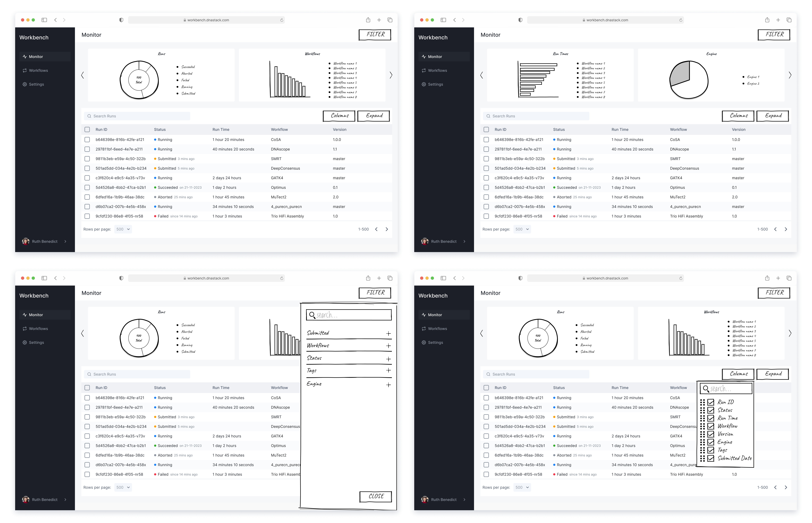The height and width of the screenshot is (523, 812).
Task: Open the Engine filter section plus
Action: tap(388, 385)
